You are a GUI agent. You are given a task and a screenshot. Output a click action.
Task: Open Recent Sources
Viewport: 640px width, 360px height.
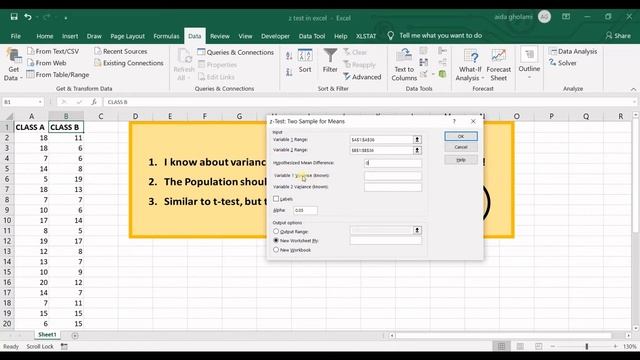(121, 51)
